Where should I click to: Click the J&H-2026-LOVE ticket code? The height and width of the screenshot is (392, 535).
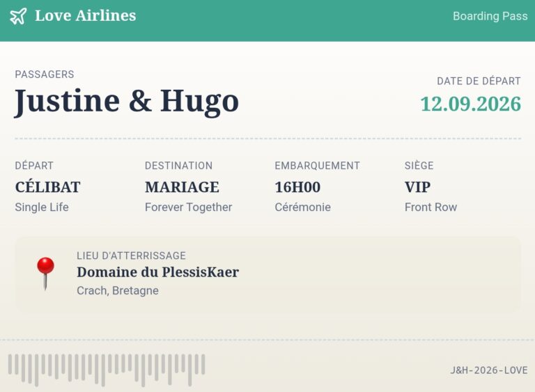pyautogui.click(x=488, y=370)
